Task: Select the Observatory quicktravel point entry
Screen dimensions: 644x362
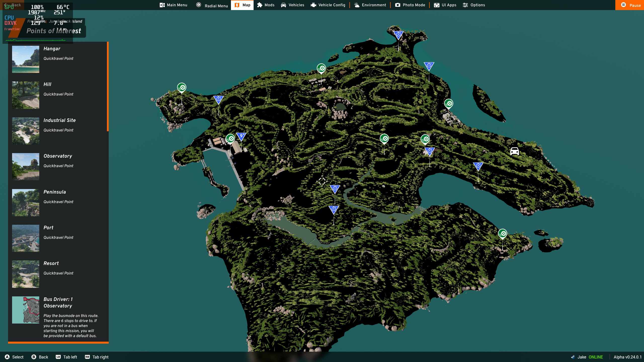Action: [57, 167]
